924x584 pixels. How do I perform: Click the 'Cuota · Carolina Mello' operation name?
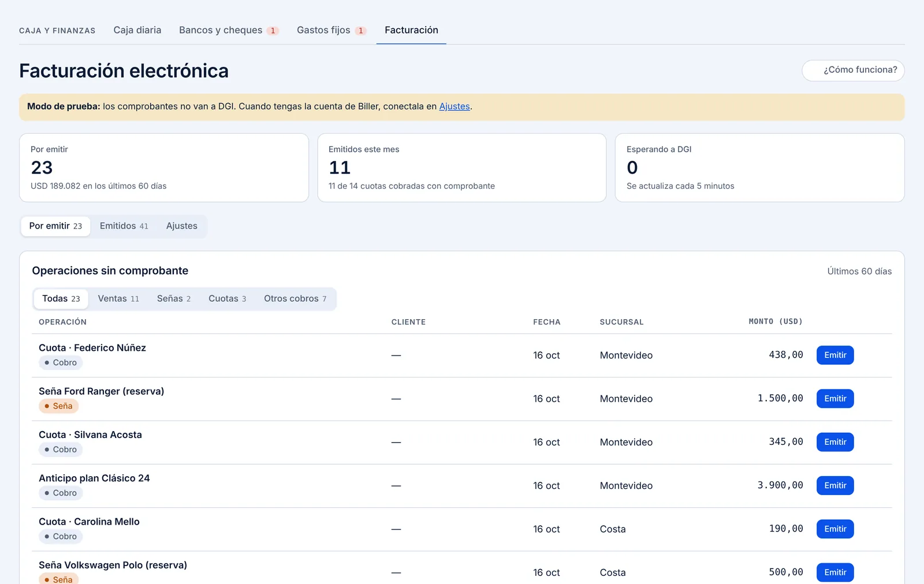[89, 522]
